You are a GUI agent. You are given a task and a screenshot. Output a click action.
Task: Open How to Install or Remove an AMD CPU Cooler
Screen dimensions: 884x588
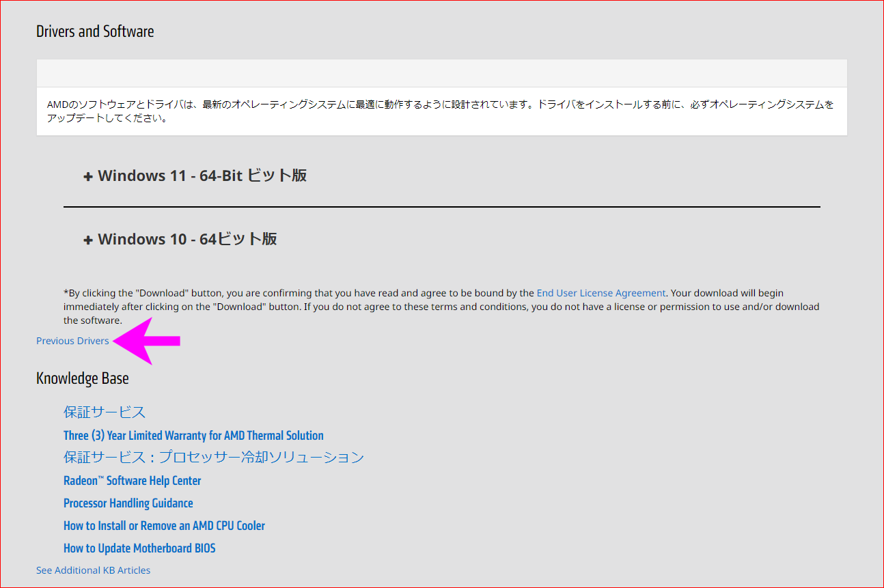tap(164, 526)
